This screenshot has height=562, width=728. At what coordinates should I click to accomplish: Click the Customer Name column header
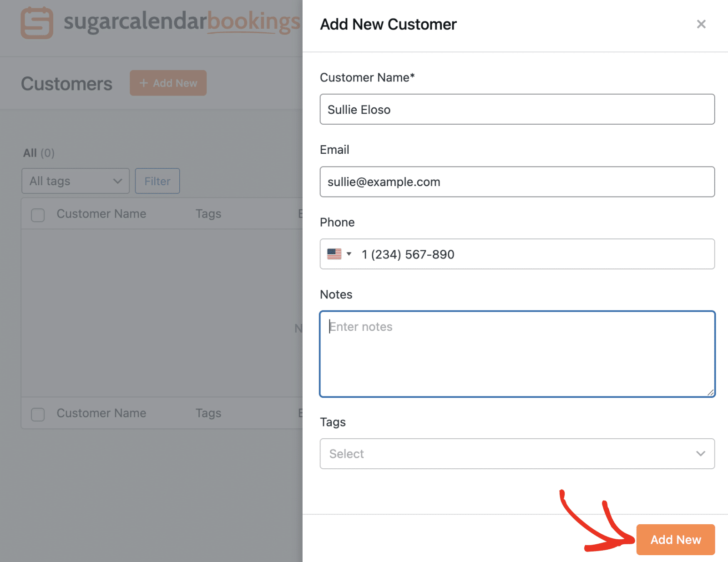101,214
